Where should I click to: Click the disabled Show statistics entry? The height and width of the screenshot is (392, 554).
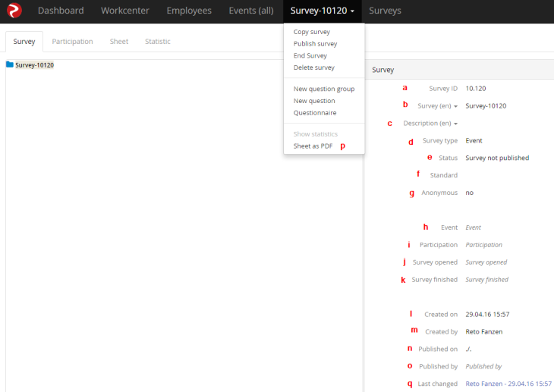[316, 134]
